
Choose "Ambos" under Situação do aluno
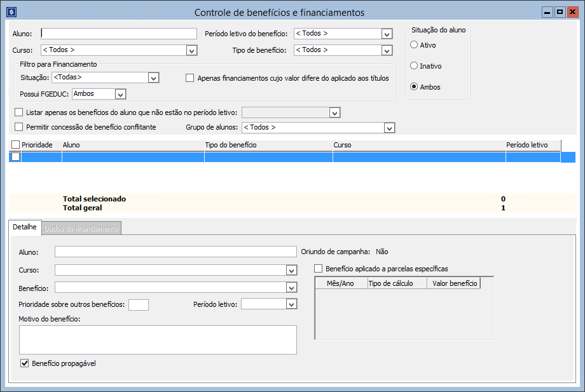click(416, 86)
